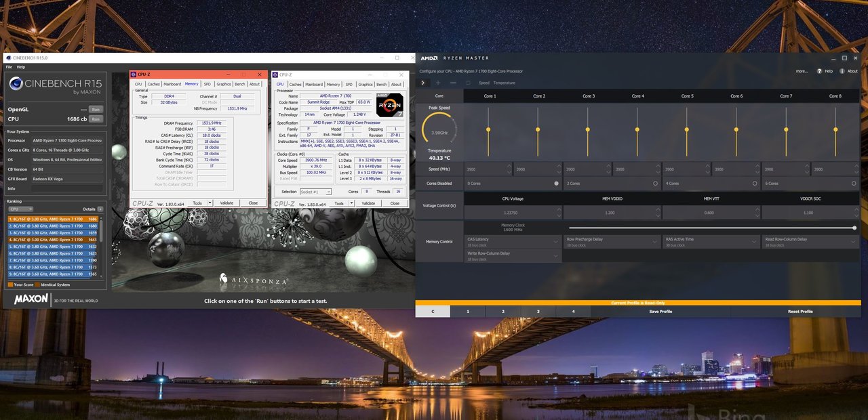868x420 pixels.
Task: Open the CPU dropdown in Cinebench Ranking
Action: (20, 209)
